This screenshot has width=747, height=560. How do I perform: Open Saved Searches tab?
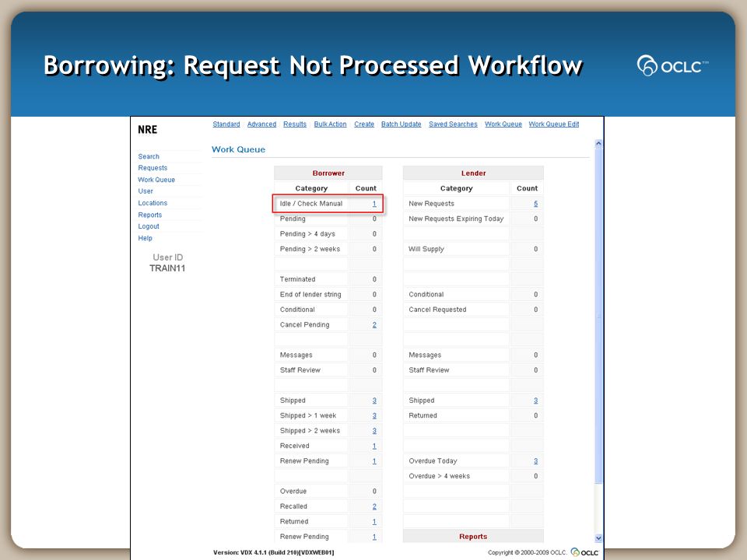coord(453,124)
